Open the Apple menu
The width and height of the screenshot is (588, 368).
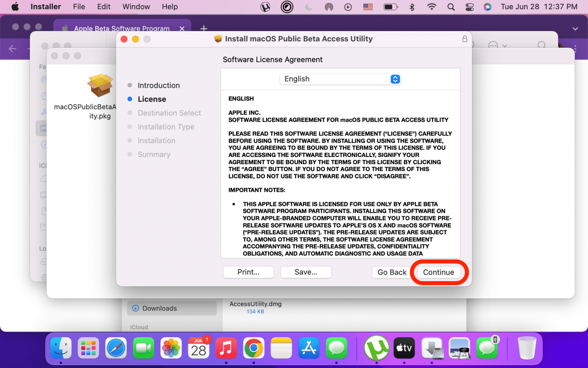coord(15,7)
